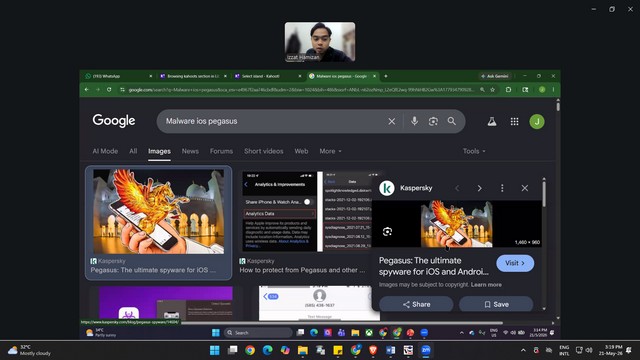Screen dimensions: 640x360
Task: Expand the Tools dropdown
Action: coord(474,151)
